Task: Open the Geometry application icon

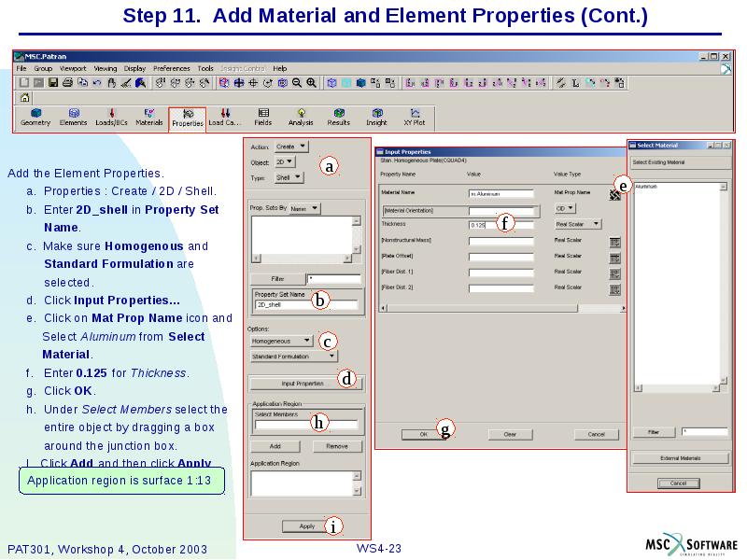Action: point(34,118)
